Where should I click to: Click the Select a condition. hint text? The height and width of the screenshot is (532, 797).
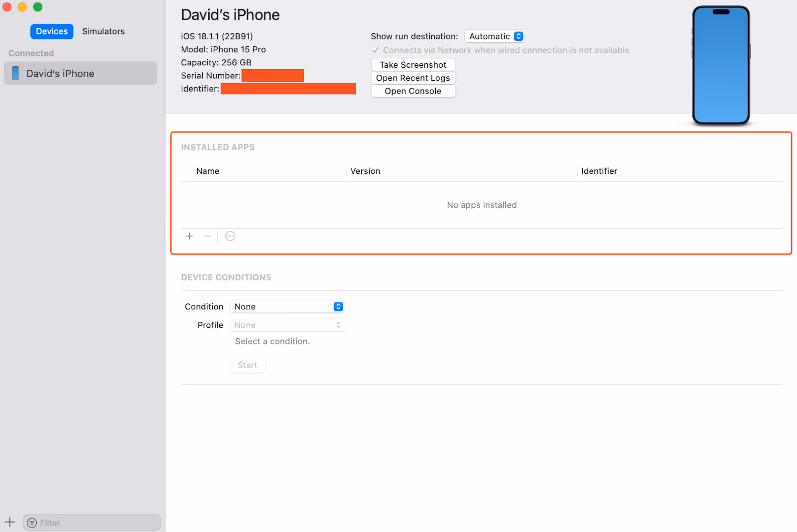click(272, 341)
